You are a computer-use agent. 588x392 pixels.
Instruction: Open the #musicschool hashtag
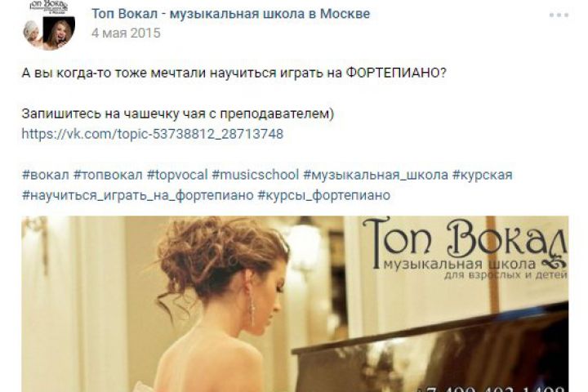point(255,175)
